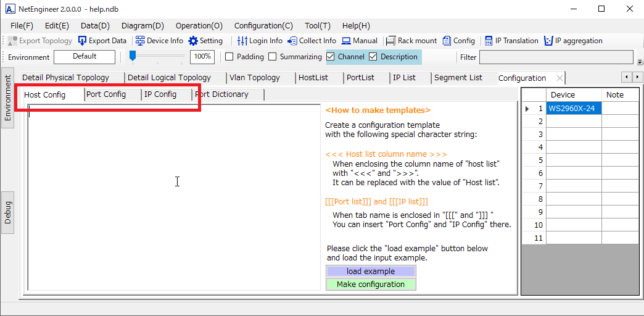Uncheck the Channel checkbox
The width and height of the screenshot is (644, 316).
click(331, 57)
